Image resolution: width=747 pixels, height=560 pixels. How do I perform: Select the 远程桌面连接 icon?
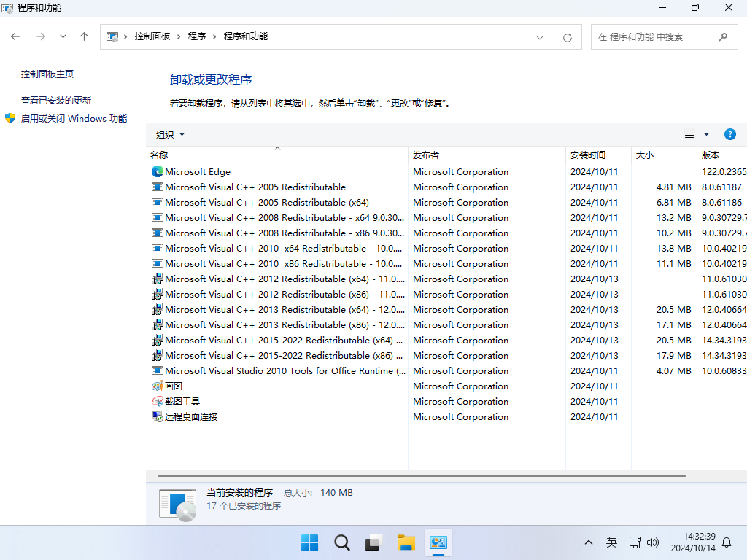[x=158, y=416]
